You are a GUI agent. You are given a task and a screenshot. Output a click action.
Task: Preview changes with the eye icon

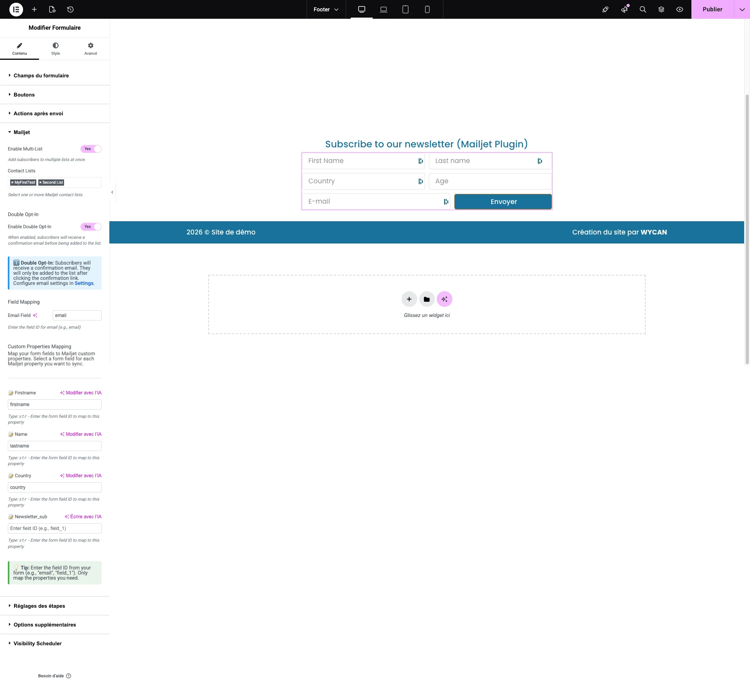point(680,9)
